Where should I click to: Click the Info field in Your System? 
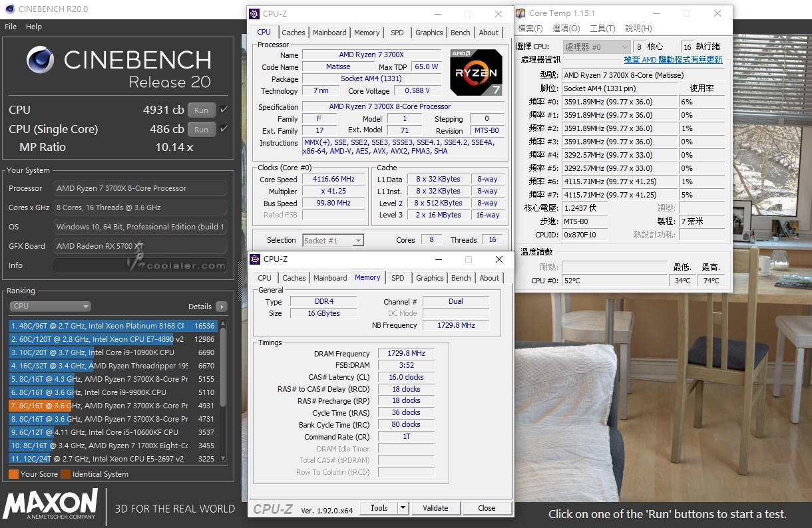140,265
